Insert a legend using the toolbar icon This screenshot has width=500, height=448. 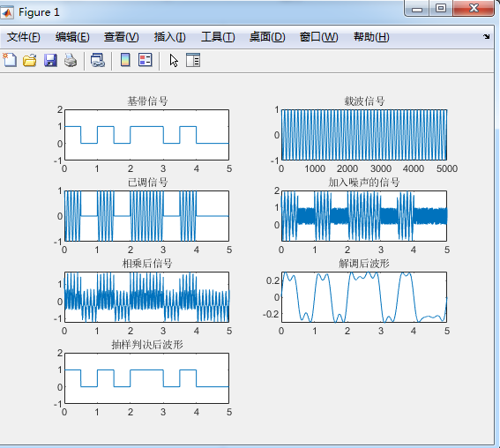click(146, 60)
